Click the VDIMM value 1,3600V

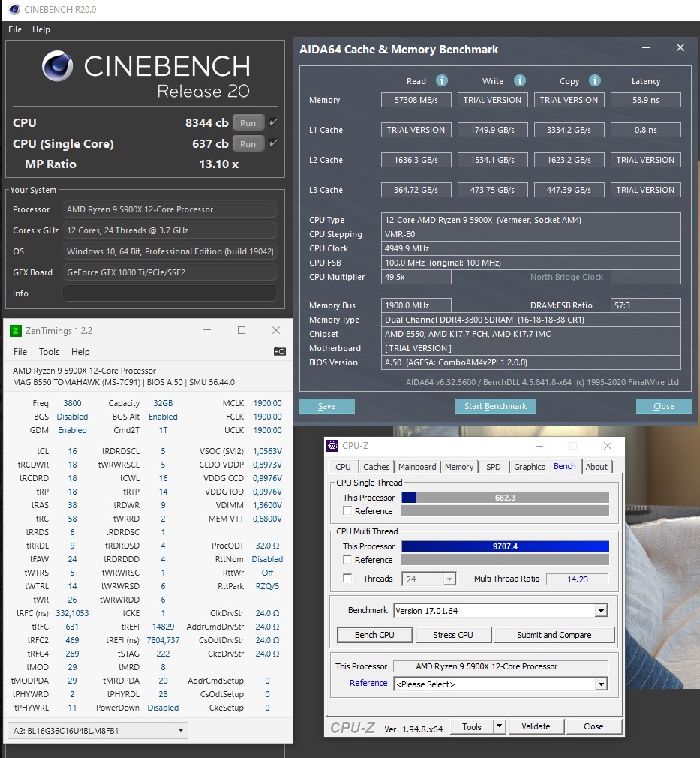tap(267, 504)
